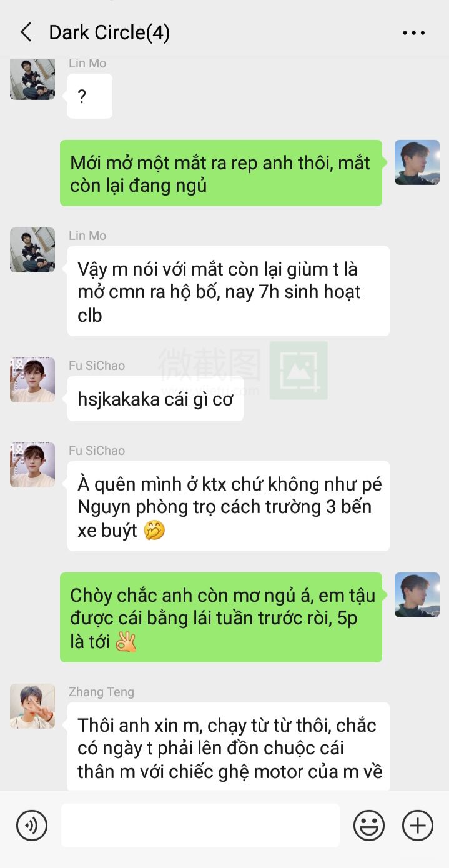Image resolution: width=449 pixels, height=868 pixels.
Task: Focus the message text input field
Action: [x=200, y=826]
